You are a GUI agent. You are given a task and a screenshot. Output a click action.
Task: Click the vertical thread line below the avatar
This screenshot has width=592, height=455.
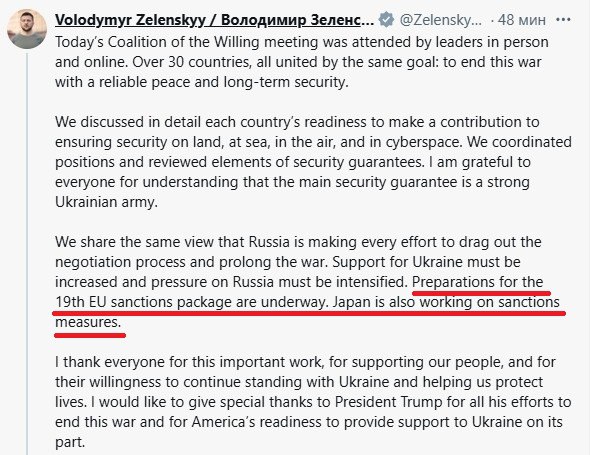[27, 254]
